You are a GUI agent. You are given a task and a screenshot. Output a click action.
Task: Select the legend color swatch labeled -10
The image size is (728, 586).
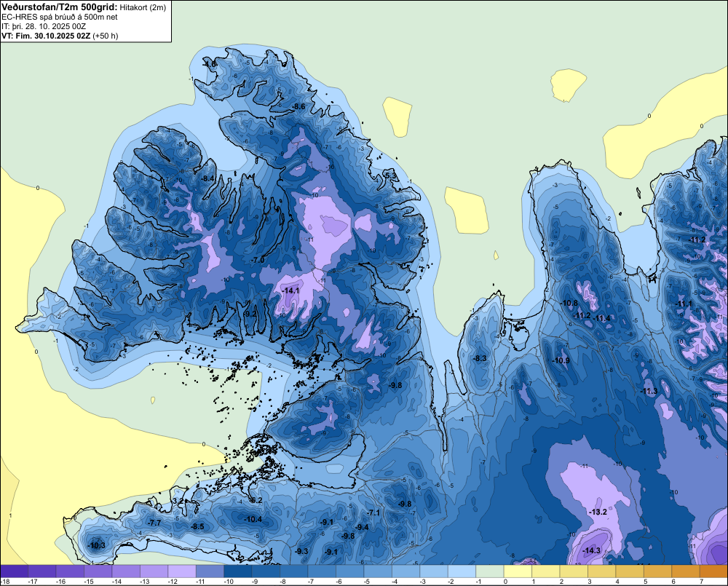238,571
